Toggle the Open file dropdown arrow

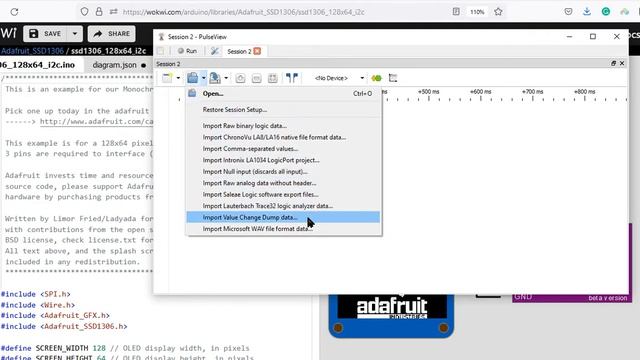pyautogui.click(x=203, y=78)
